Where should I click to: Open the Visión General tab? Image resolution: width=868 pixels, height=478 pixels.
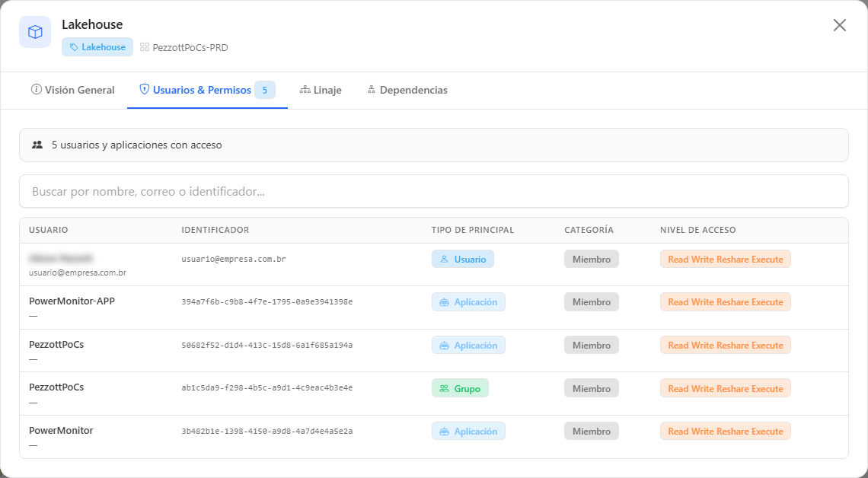72,90
